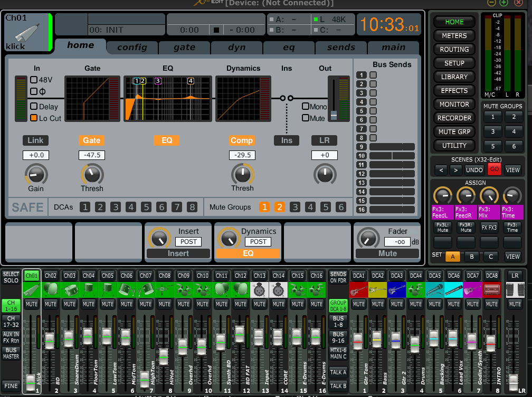This screenshot has height=397, width=532.
Task: Select the Ch08 hi-hat icon
Action: [165, 290]
